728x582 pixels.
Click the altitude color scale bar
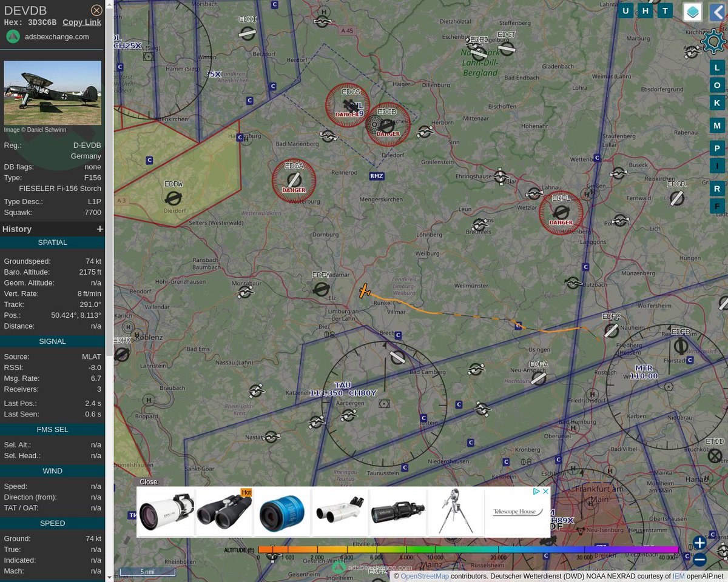tap(468, 549)
